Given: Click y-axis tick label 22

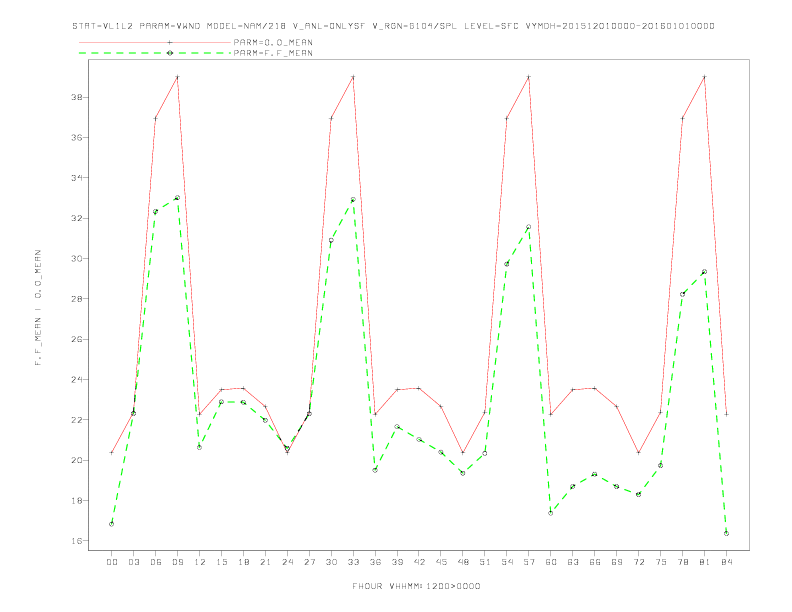Looking at the screenshot, I should [x=77, y=420].
